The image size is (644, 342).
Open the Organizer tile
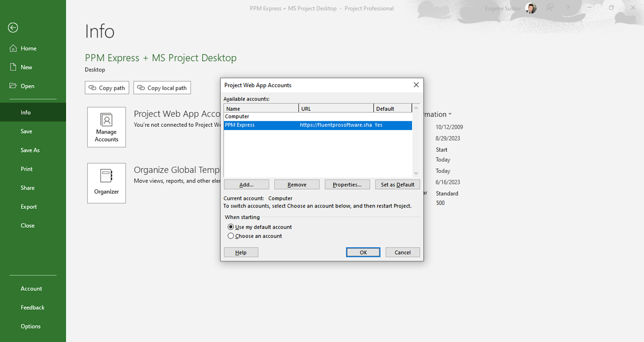coord(107,183)
